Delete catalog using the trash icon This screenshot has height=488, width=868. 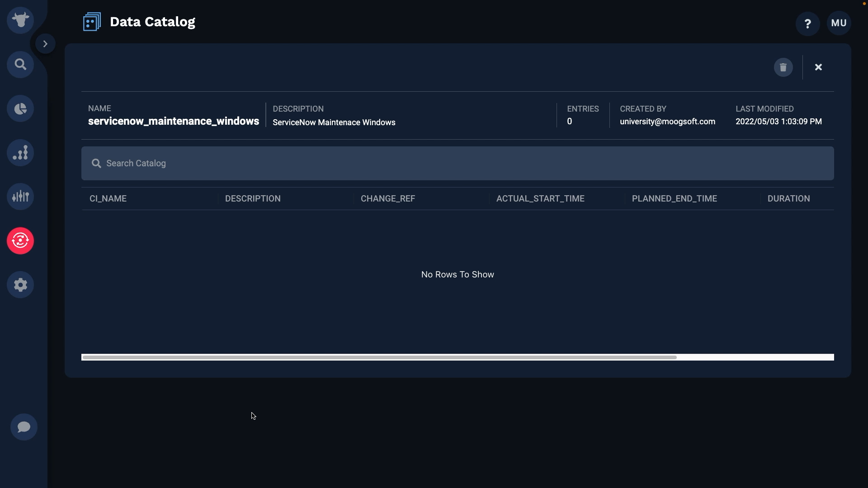[783, 67]
